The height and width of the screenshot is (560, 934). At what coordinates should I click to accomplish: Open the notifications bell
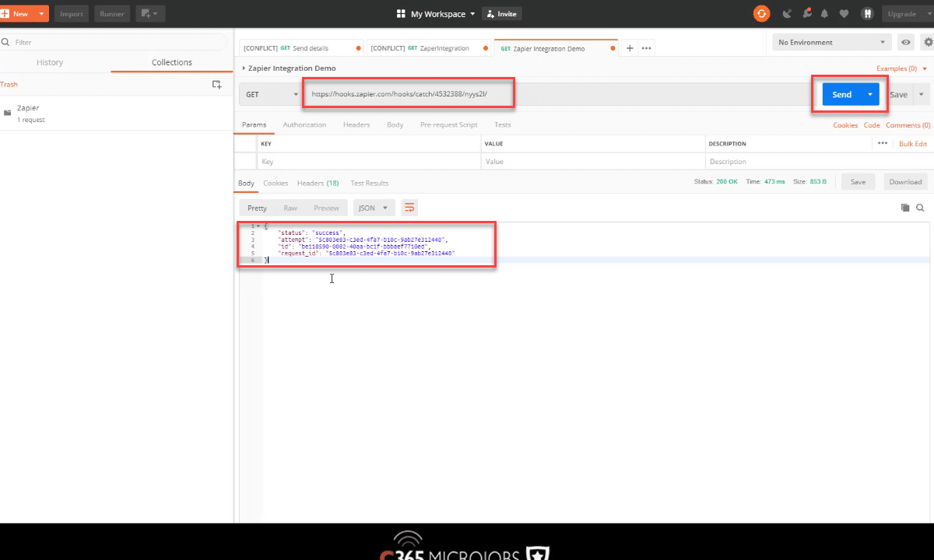[x=824, y=14]
